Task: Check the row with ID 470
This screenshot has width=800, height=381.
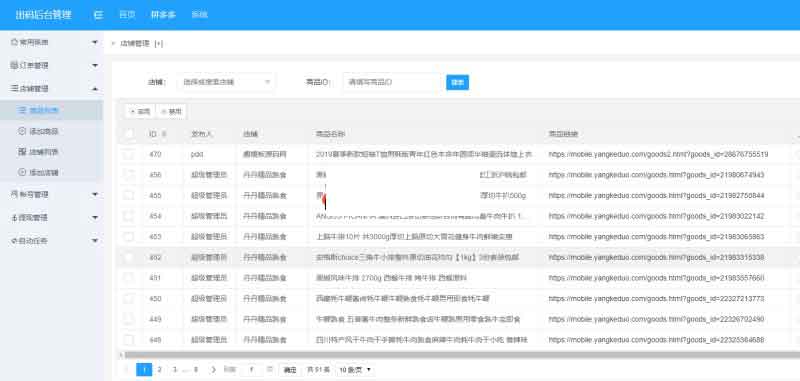Action: (x=129, y=154)
